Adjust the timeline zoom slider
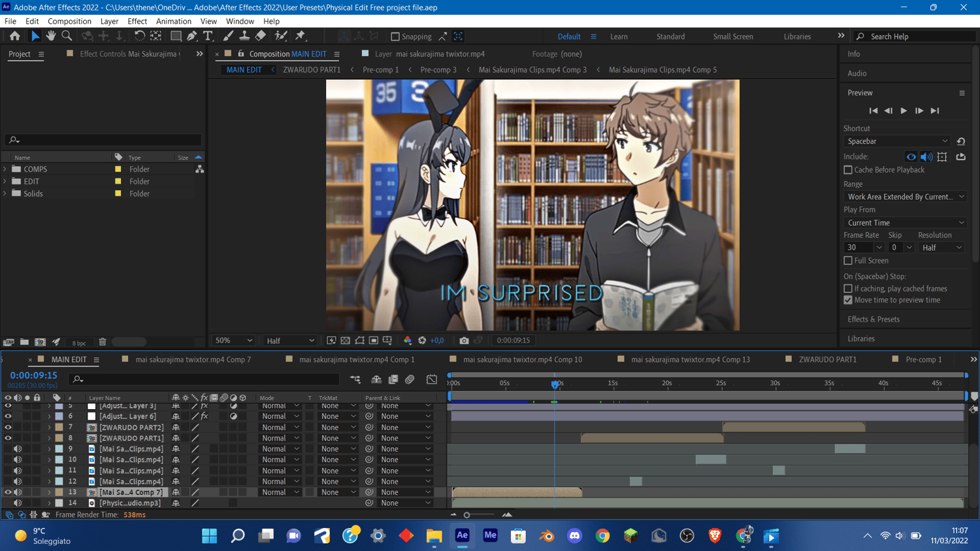 click(466, 515)
